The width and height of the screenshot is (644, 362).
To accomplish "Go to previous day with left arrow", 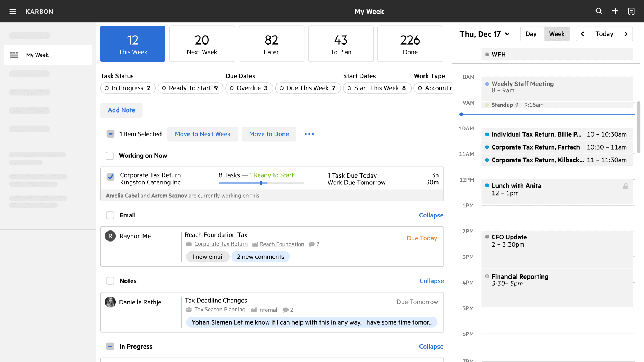I will [x=583, y=34].
